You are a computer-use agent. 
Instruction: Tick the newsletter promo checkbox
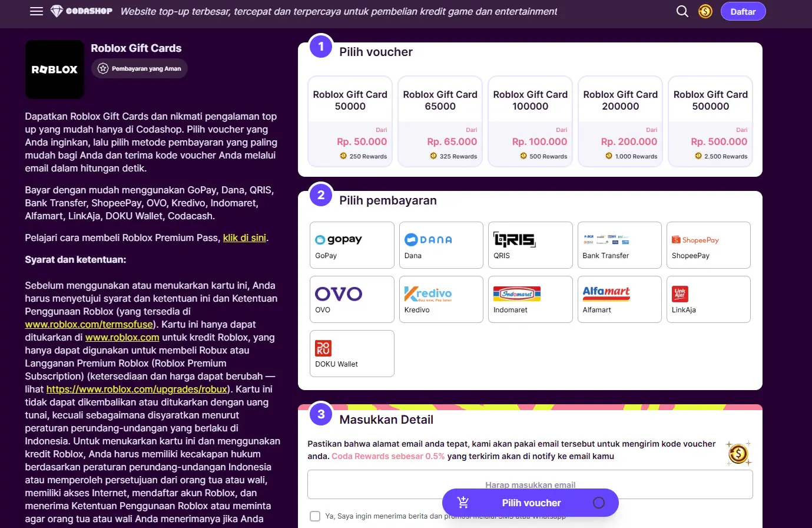tap(315, 516)
